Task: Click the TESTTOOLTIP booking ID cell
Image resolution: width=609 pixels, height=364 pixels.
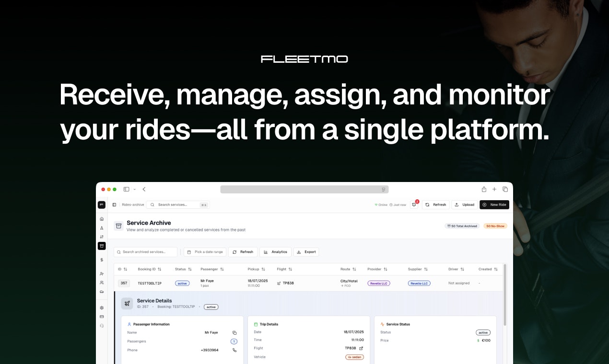Action: tap(150, 283)
